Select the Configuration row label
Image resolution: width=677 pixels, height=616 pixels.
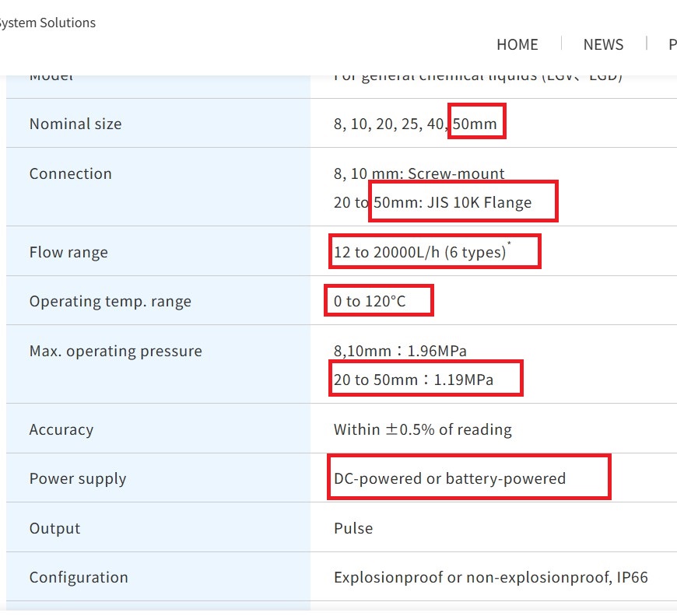[x=79, y=577]
